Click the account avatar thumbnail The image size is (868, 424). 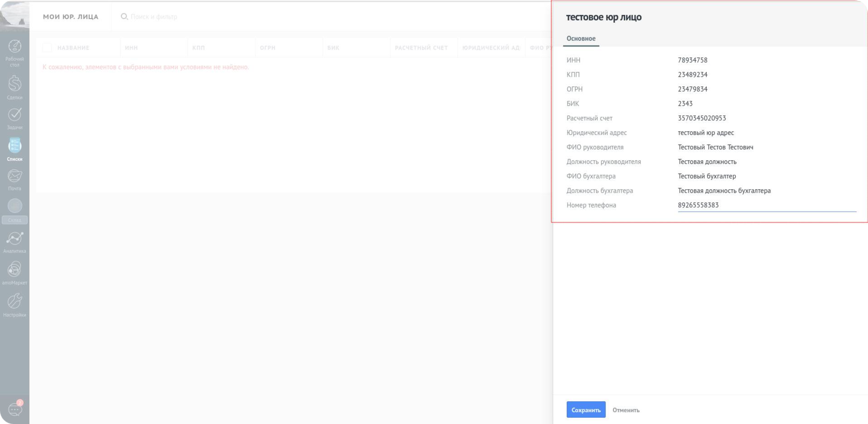click(14, 16)
